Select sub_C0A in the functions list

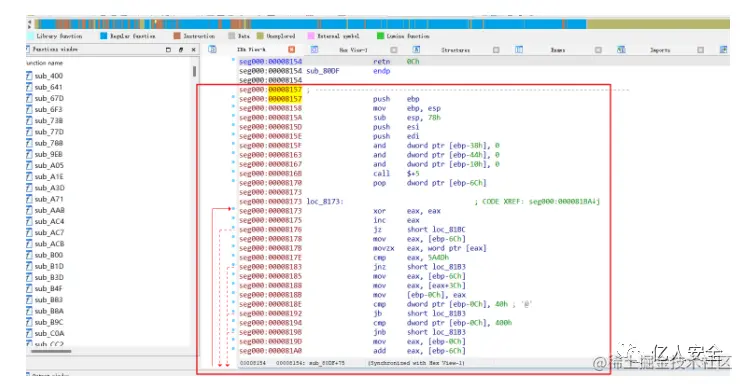point(49,333)
